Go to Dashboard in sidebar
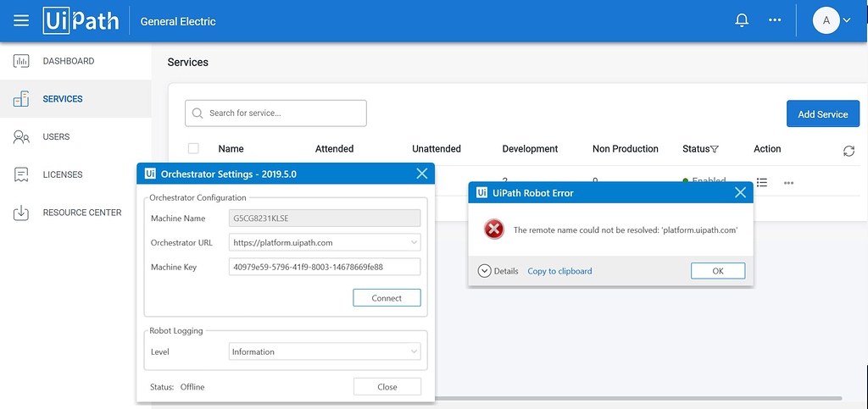 [69, 61]
